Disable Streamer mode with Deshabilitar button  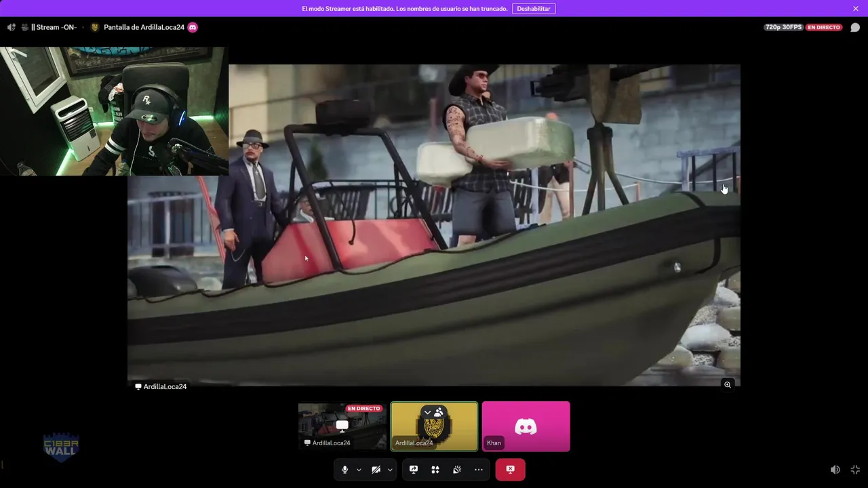click(x=534, y=9)
